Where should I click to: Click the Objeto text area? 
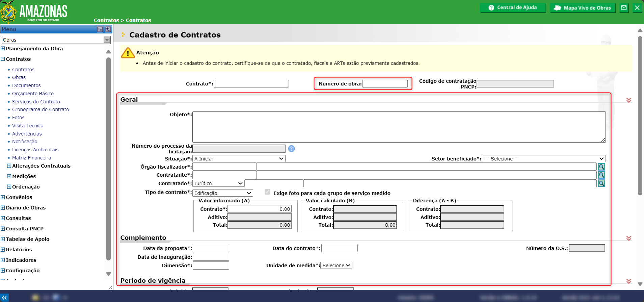[x=399, y=127]
